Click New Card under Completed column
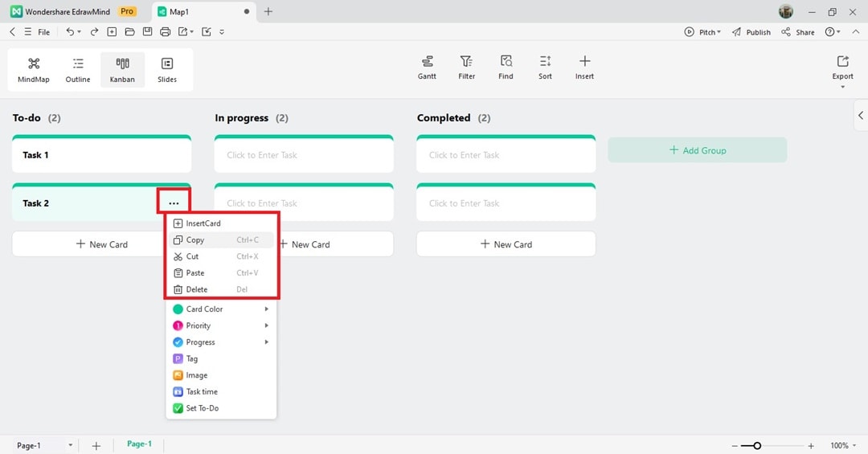The image size is (868, 454). (506, 244)
